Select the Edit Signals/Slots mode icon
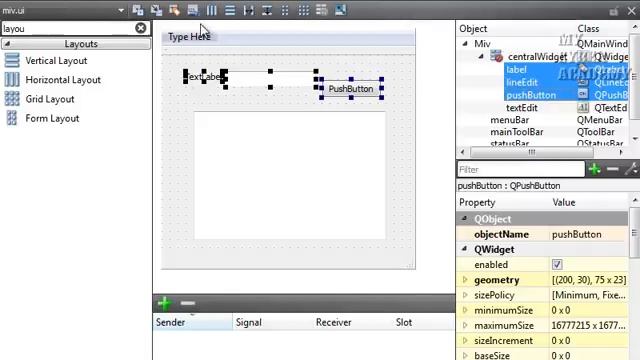Image resolution: width=640 pixels, height=360 pixels. click(156, 10)
